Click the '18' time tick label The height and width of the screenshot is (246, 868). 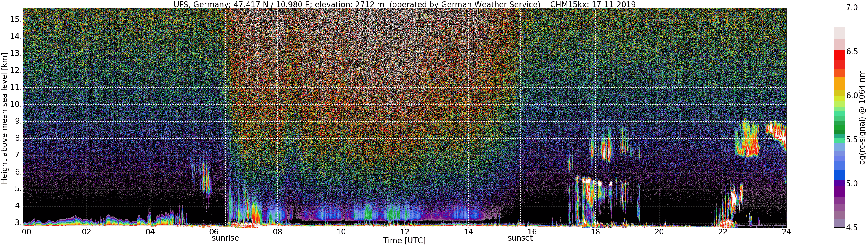[x=595, y=232]
